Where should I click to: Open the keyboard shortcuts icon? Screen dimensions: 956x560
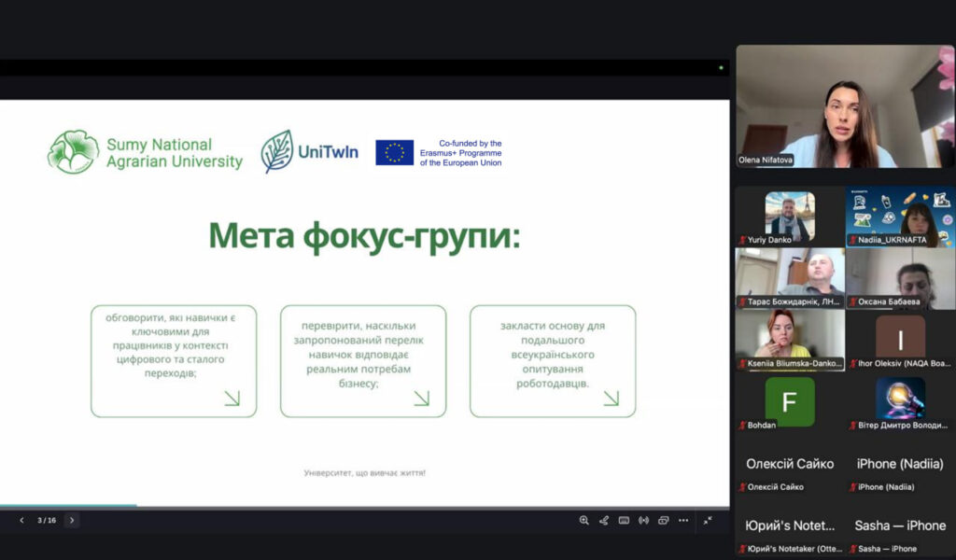[624, 520]
